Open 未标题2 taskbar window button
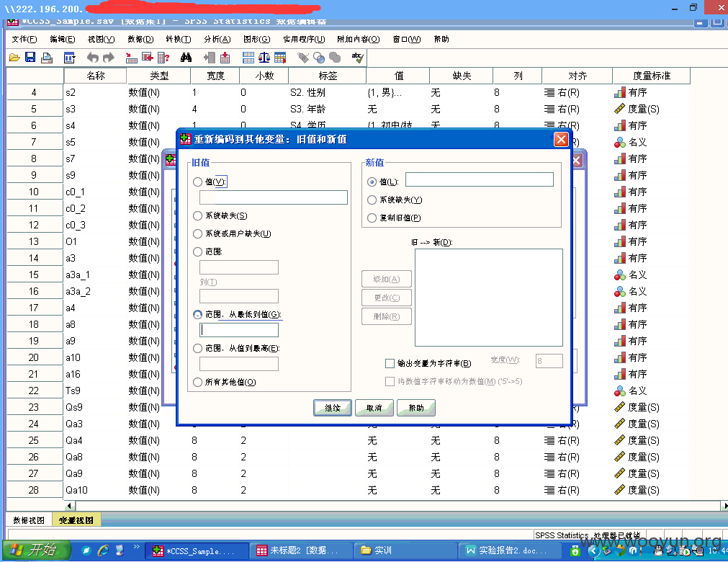This screenshot has height=562, width=728. click(300, 551)
